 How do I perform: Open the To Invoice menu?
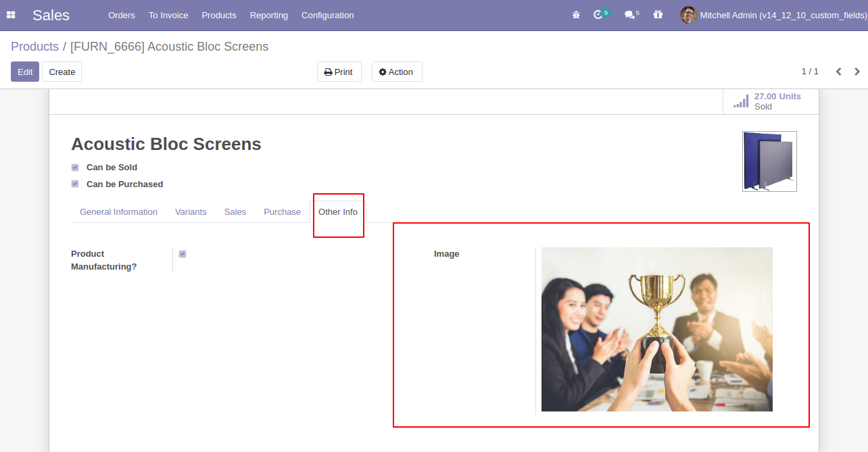pos(168,15)
